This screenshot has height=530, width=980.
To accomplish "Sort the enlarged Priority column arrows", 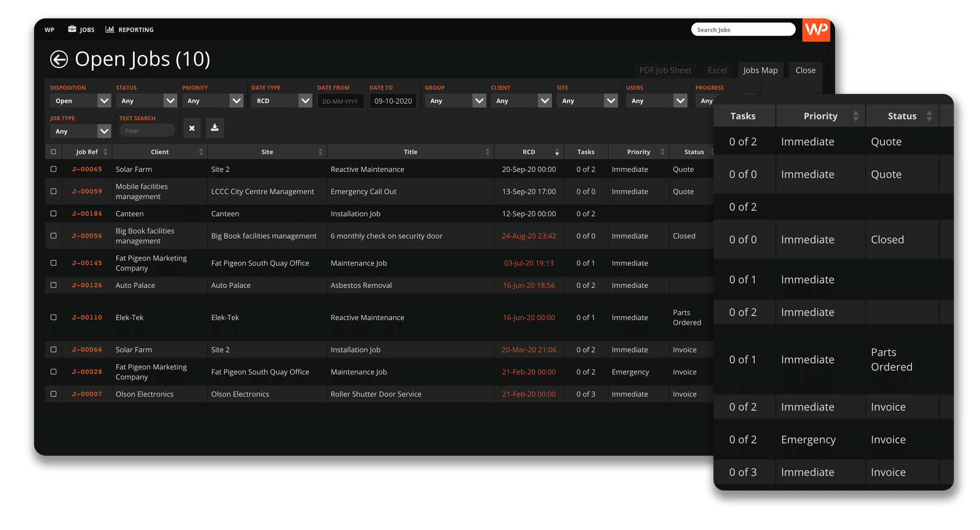I will tap(855, 116).
